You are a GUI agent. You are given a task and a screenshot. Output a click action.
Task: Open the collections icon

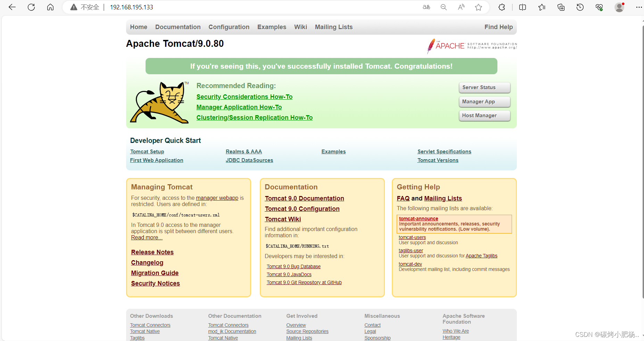(561, 7)
